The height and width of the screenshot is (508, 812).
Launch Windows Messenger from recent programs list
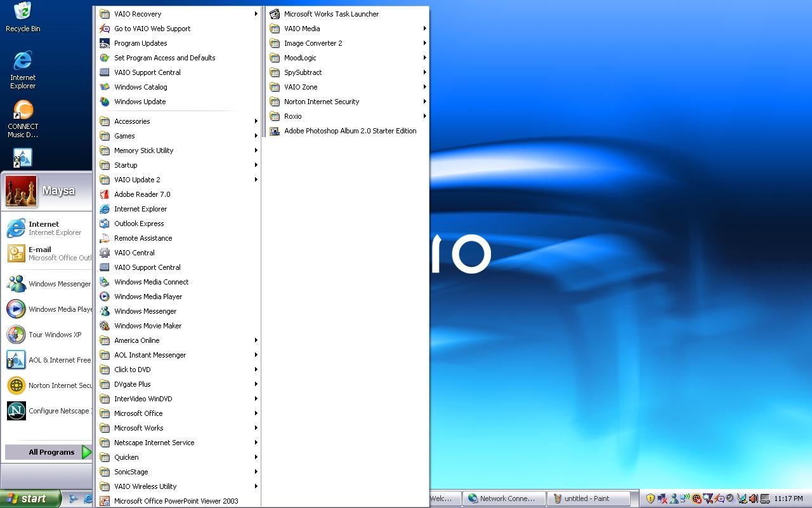pyautogui.click(x=48, y=284)
